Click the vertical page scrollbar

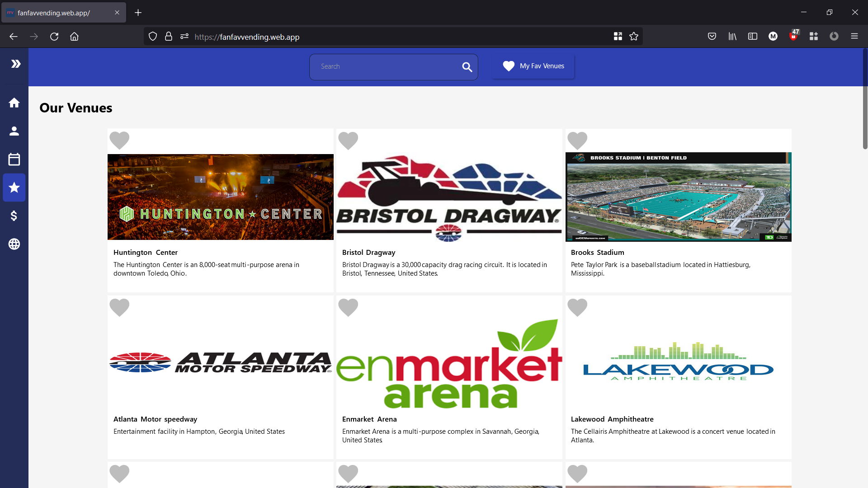[865, 99]
